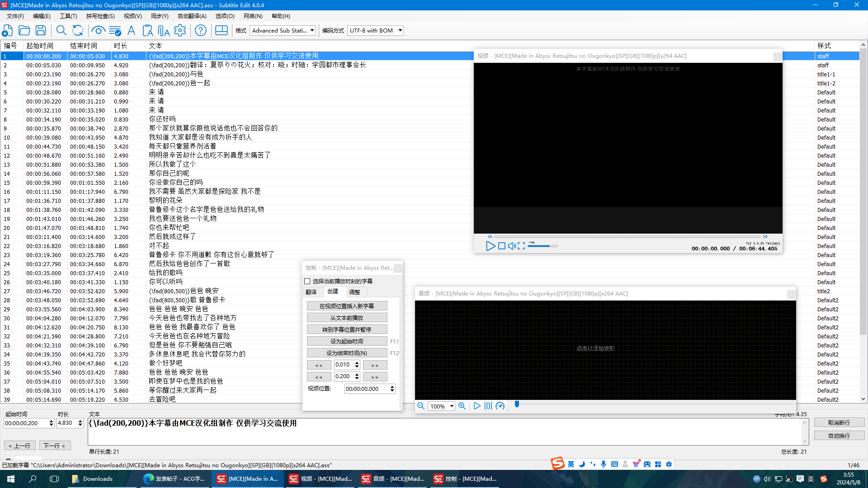Save the subtitle file
Screen dimensions: 868x488
tap(41, 30)
